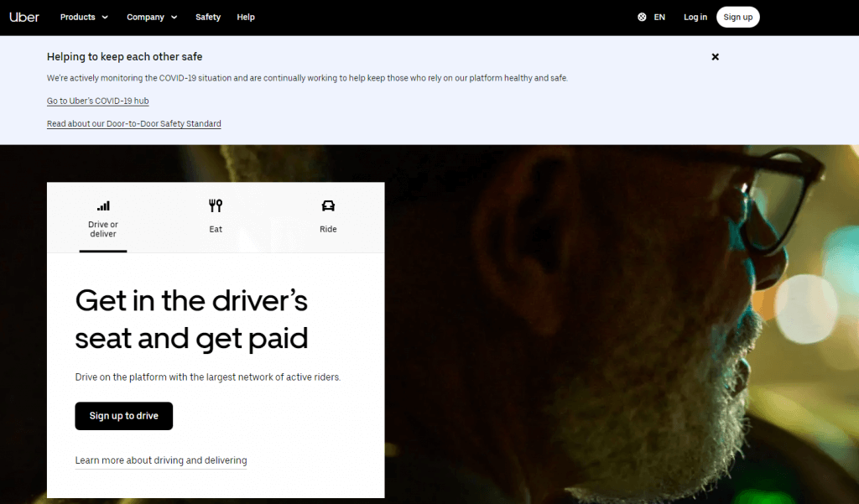Click the 'Get in the driver's seat' heading
859x504 pixels.
pyautogui.click(x=191, y=320)
